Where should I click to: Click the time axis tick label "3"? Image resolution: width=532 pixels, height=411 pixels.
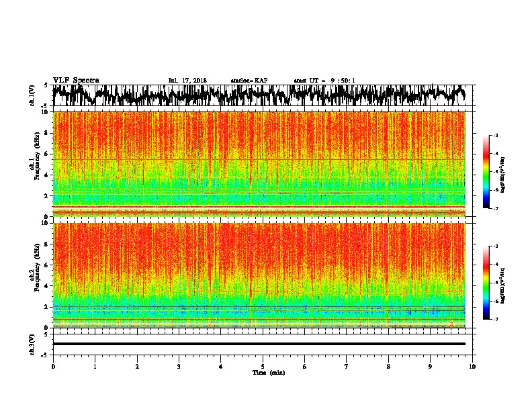179,367
